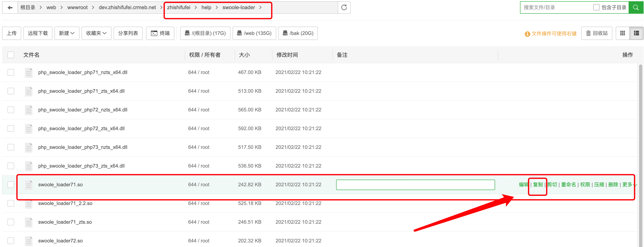Expand chevron after swoole-loader in breadcrumb
Viewport: 644px width, 247px height.
(260, 7)
